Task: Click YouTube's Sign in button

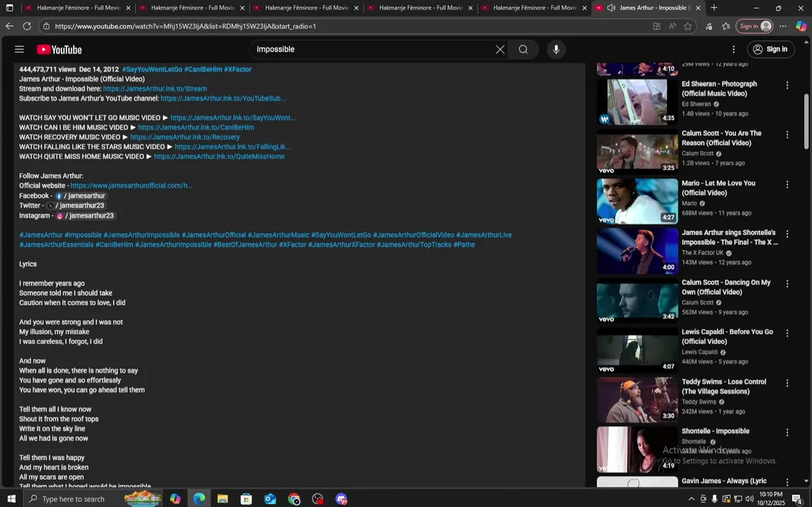Action: pos(770,49)
